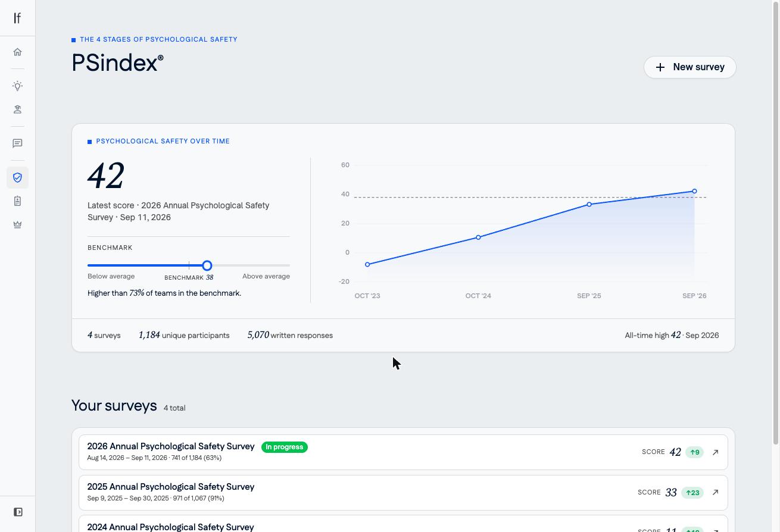Open 2025 Annual Psychological Safety Survey row
The height and width of the screenshot is (532, 780).
click(403, 493)
